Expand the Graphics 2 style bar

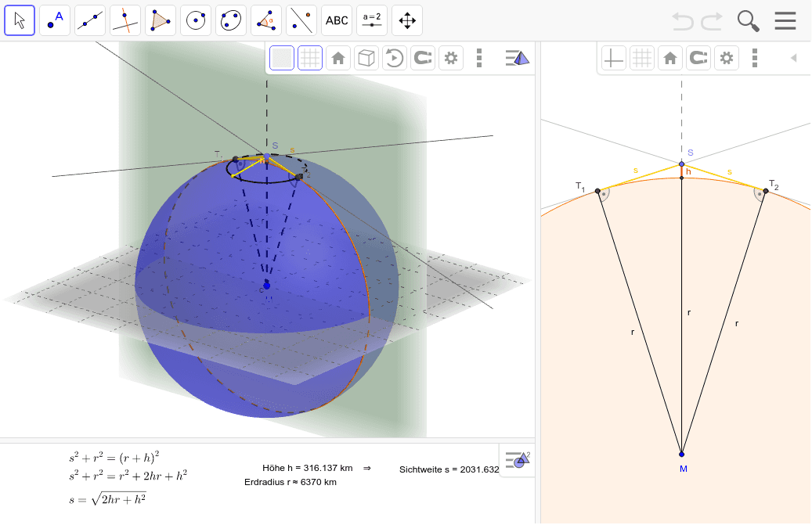click(518, 459)
